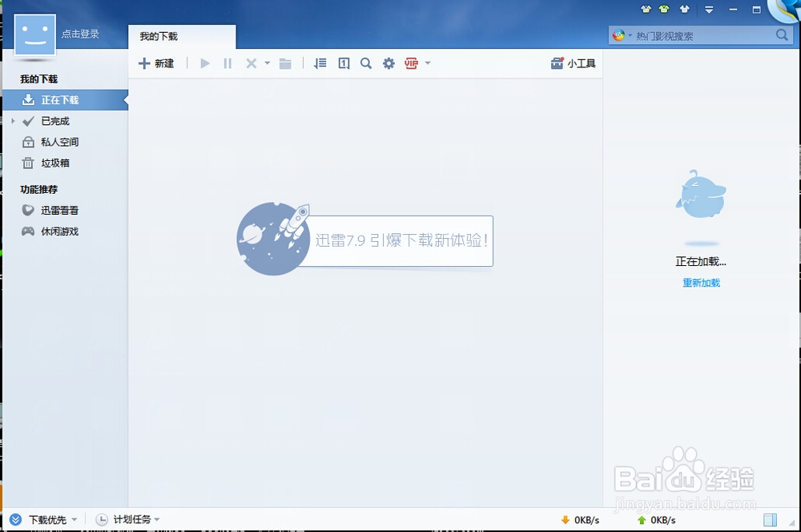
Task: Click the red VIP icon
Action: 411,63
